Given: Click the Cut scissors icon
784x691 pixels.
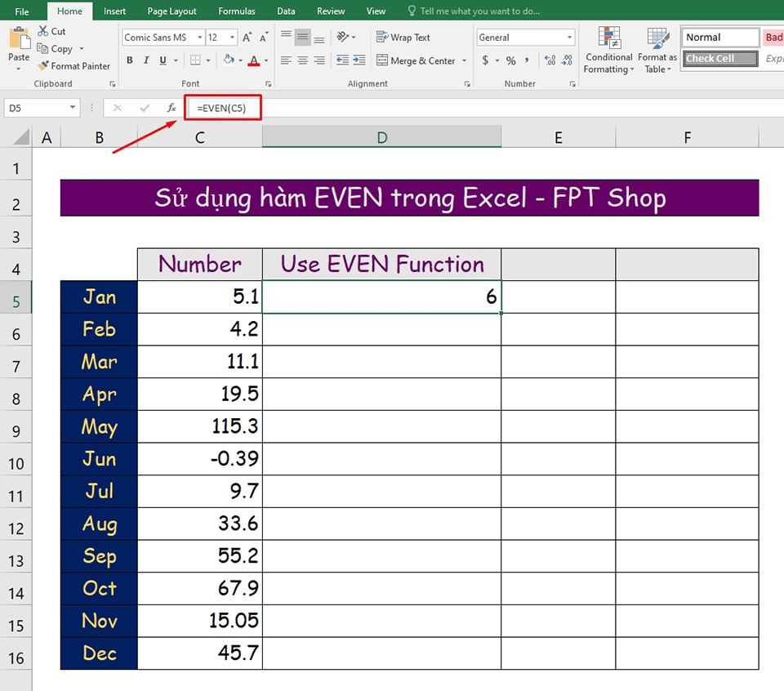Looking at the screenshot, I should coord(43,31).
